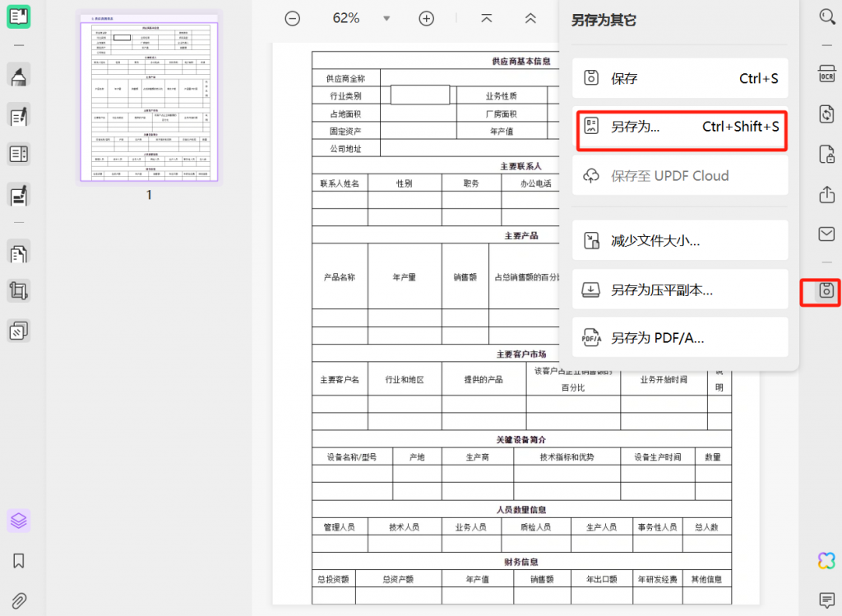842x616 pixels.
Task: Click the 设备生产时间 header cell
Action: (x=658, y=457)
